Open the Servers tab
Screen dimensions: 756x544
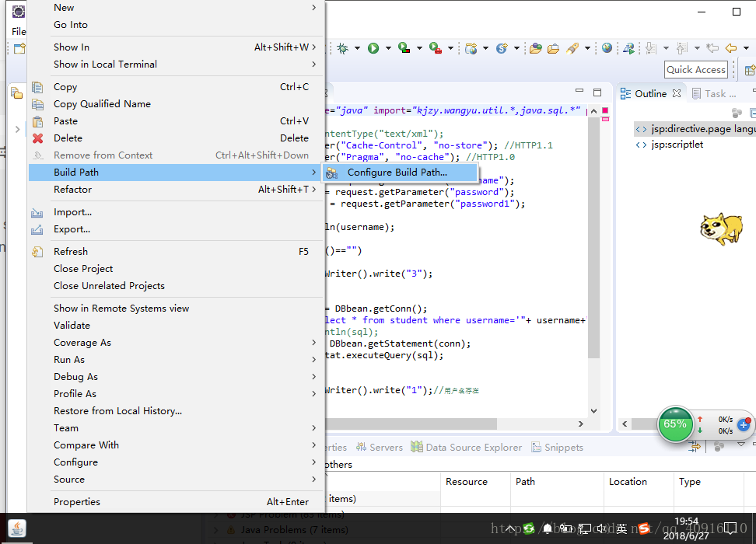click(380, 447)
